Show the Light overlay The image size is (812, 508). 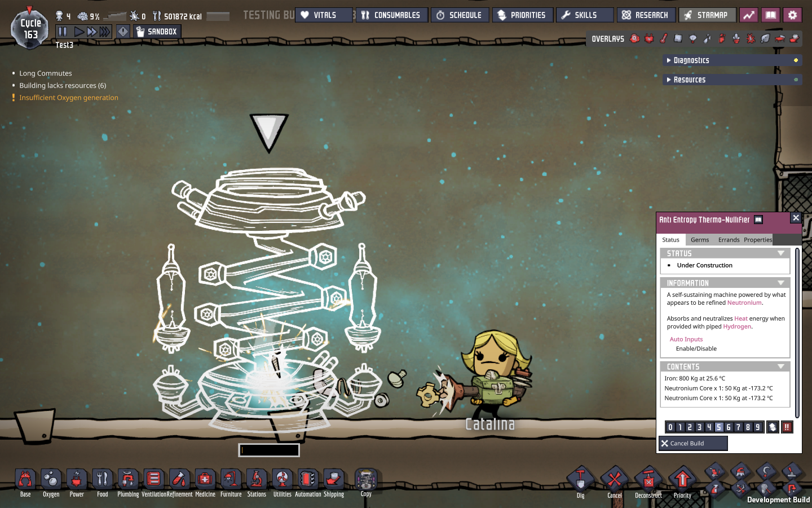tap(692, 38)
